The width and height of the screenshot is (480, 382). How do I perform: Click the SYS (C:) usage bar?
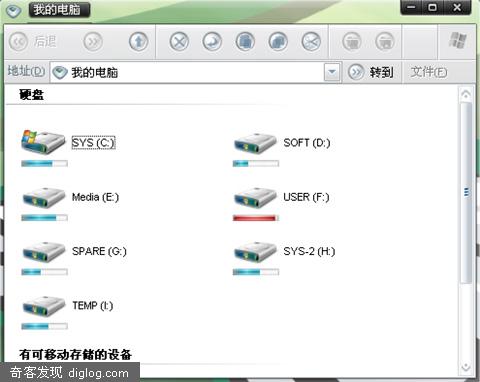[x=44, y=163]
